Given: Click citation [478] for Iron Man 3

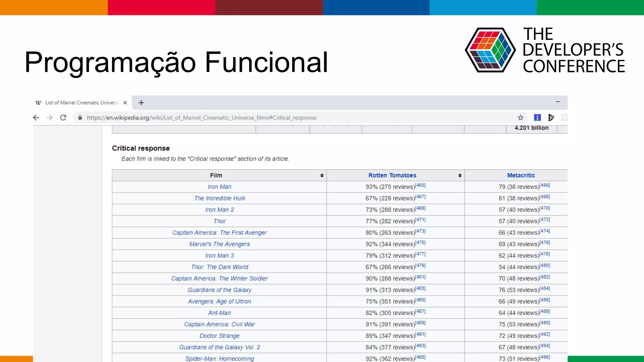Looking at the screenshot, I should click(545, 254).
